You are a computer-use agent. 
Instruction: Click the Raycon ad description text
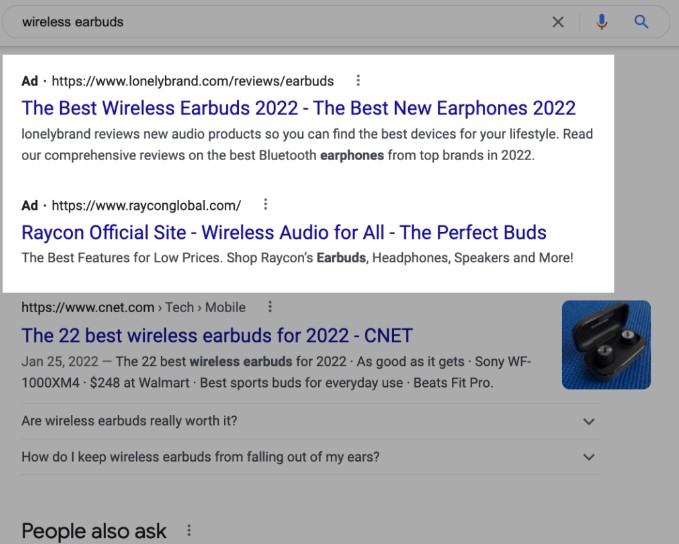pyautogui.click(x=297, y=258)
